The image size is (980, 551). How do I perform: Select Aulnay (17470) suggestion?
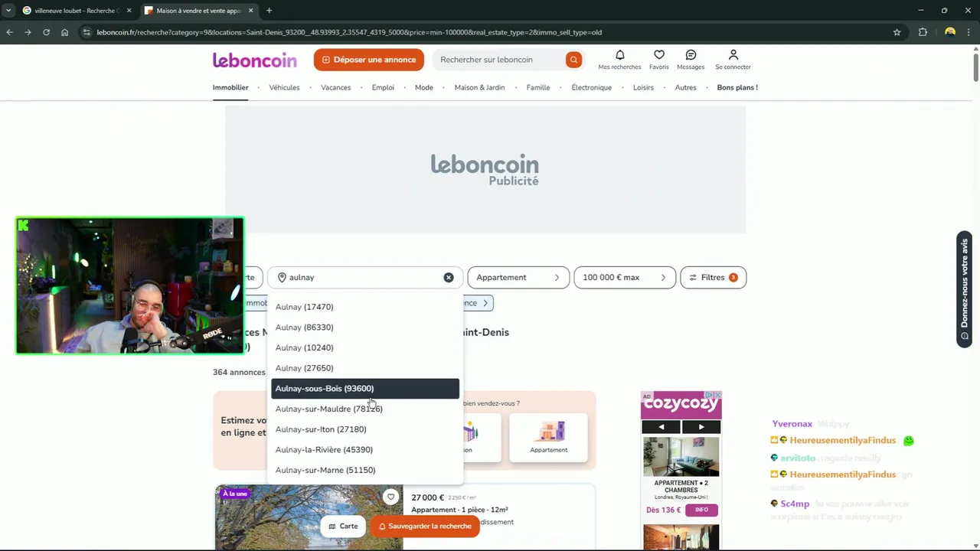(x=365, y=307)
